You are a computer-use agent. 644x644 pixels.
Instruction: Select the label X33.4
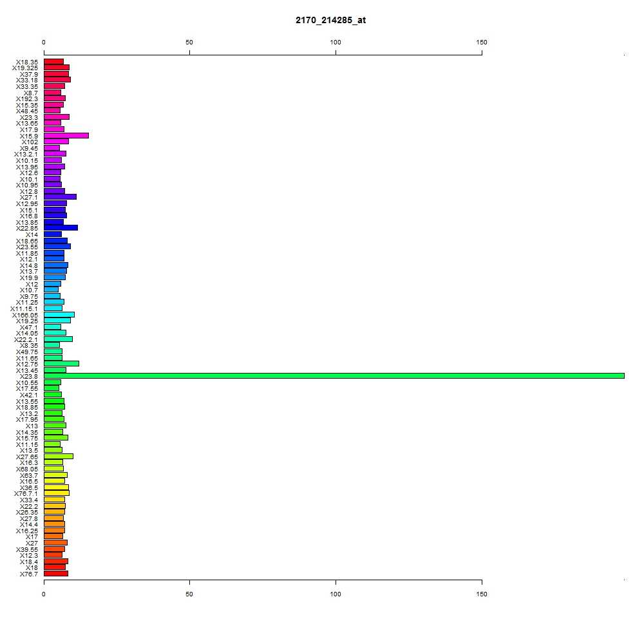tap(29, 500)
